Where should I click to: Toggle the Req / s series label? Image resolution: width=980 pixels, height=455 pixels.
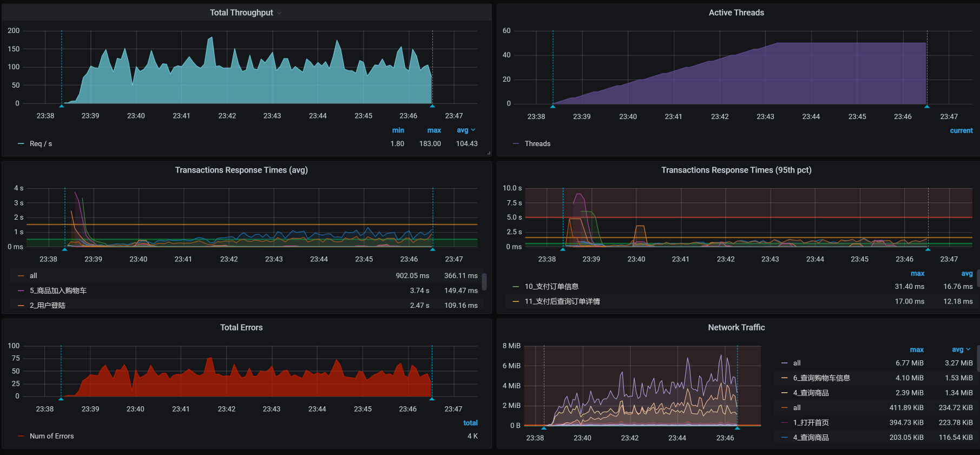click(x=41, y=144)
